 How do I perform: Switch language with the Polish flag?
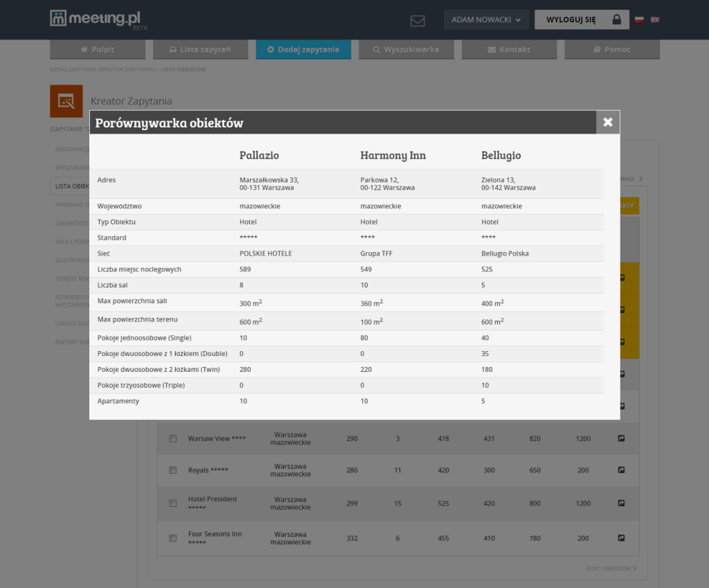[639, 20]
